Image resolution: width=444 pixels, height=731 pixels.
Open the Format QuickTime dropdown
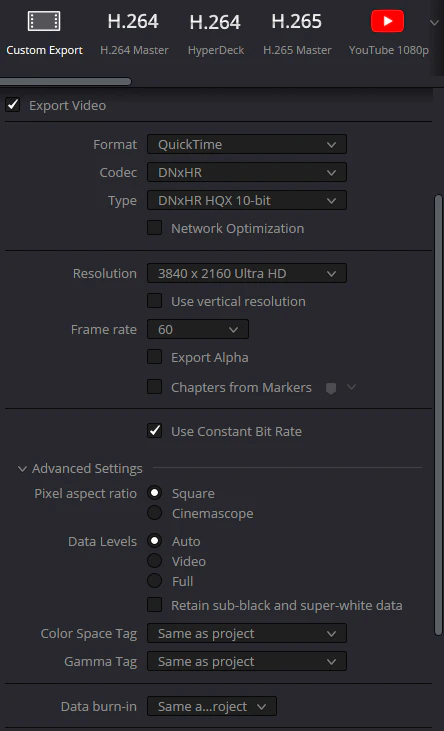point(247,144)
